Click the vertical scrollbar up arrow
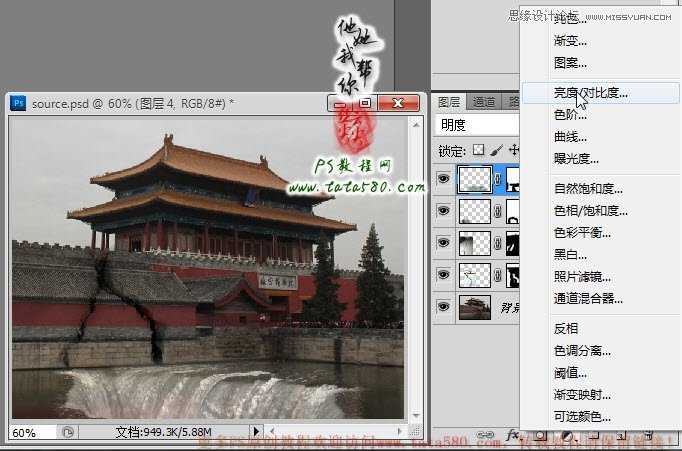Screen dimensions: 682x451 pos(416,124)
